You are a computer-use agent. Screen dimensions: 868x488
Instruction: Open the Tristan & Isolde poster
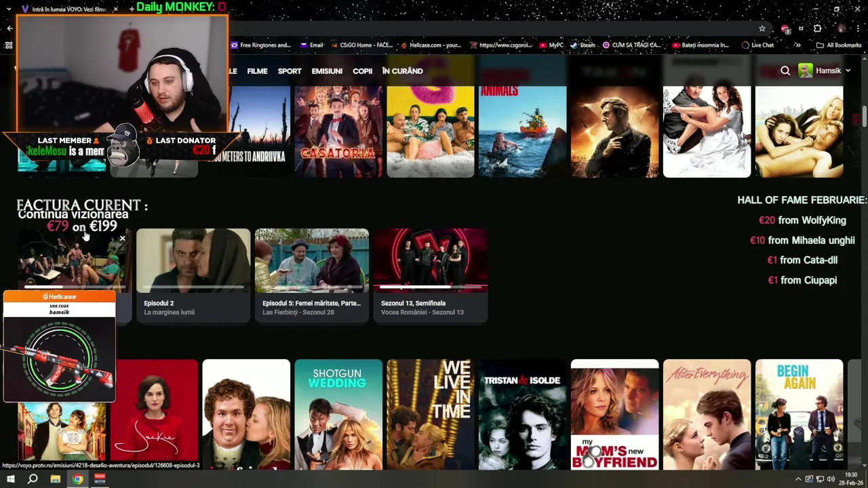[x=523, y=414]
